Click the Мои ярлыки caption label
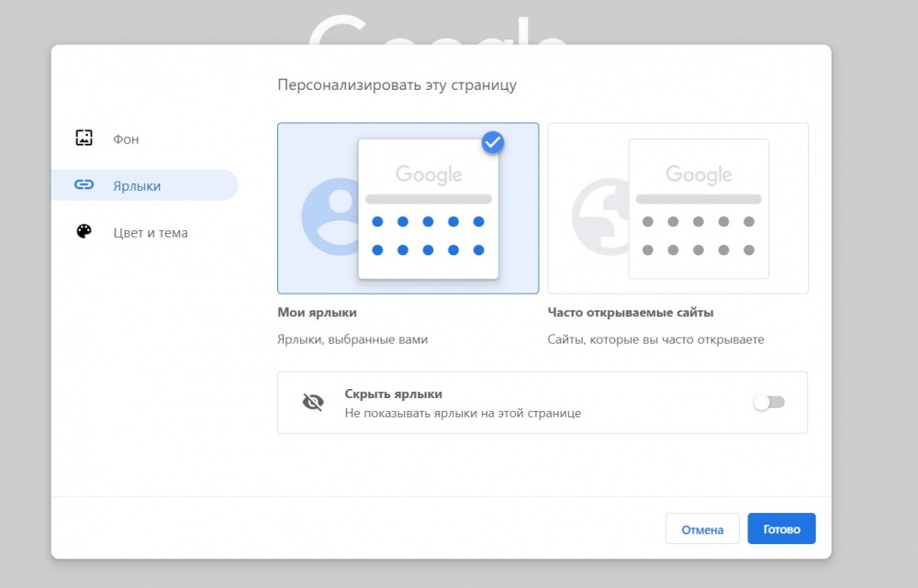 tap(317, 312)
